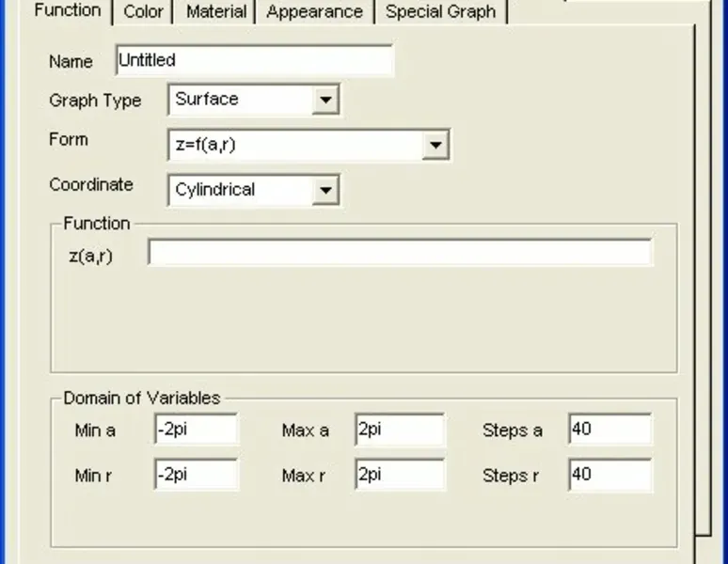This screenshot has width=728, height=564.
Task: Click the Max a input field
Action: [x=399, y=430]
